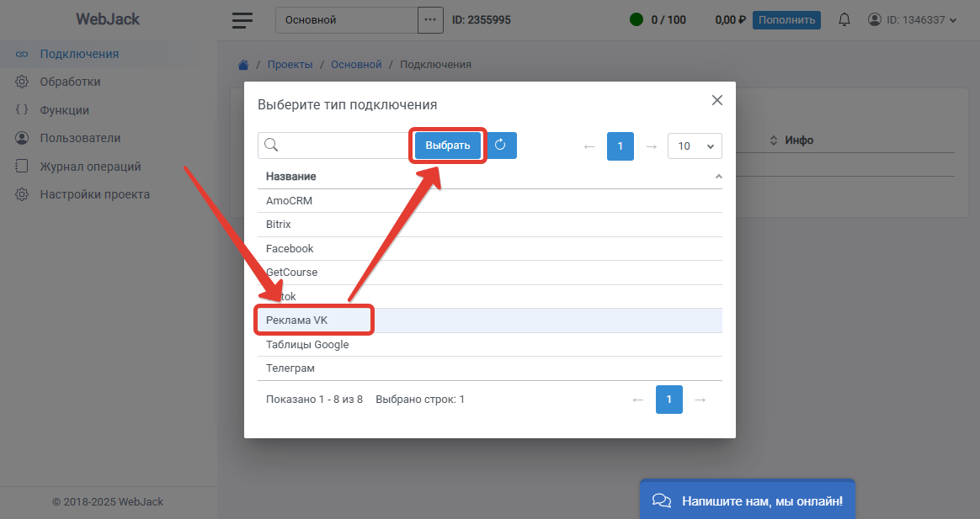Click the ID: 2355995 text
The width and height of the screenshot is (980, 519).
(482, 20)
